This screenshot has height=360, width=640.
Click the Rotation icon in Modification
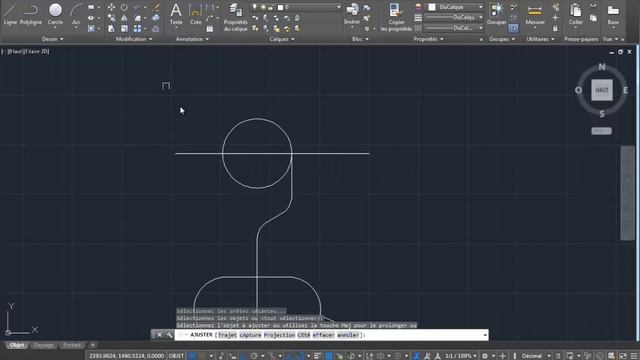[124, 7]
